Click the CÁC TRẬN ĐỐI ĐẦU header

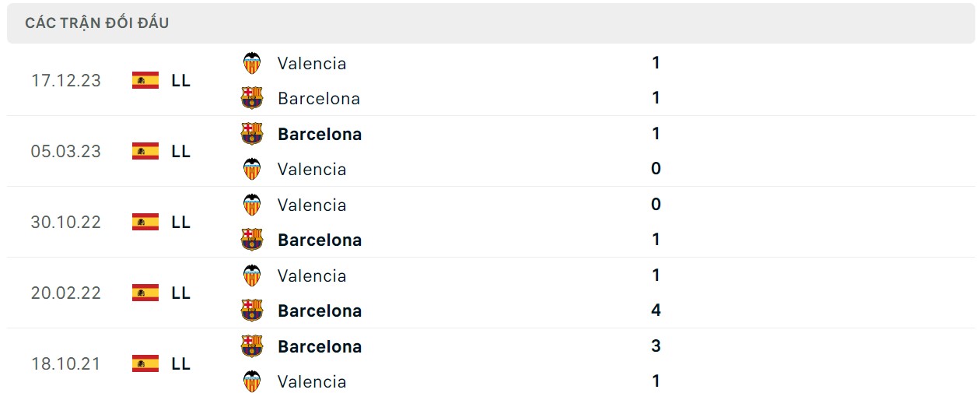97,23
